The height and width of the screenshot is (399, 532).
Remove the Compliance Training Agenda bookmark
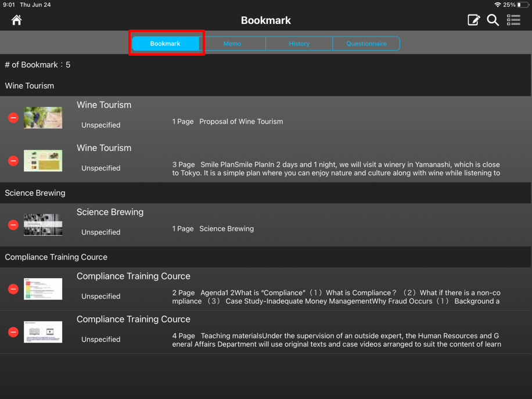click(x=13, y=289)
